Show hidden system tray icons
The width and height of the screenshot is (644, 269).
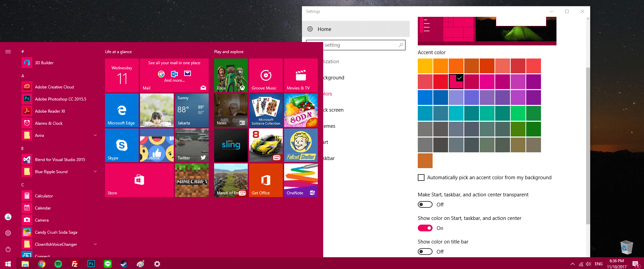pos(572,264)
